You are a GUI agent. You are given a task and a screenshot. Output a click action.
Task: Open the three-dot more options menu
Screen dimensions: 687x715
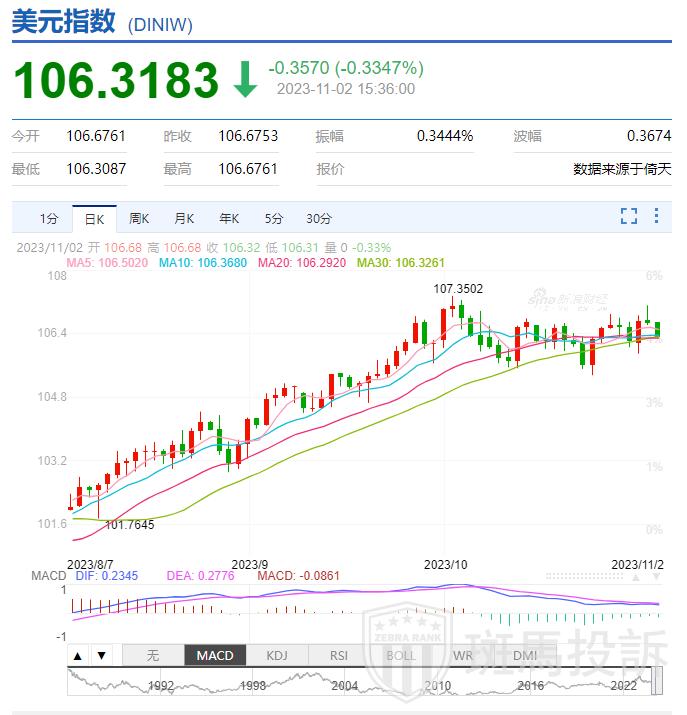[x=657, y=216]
